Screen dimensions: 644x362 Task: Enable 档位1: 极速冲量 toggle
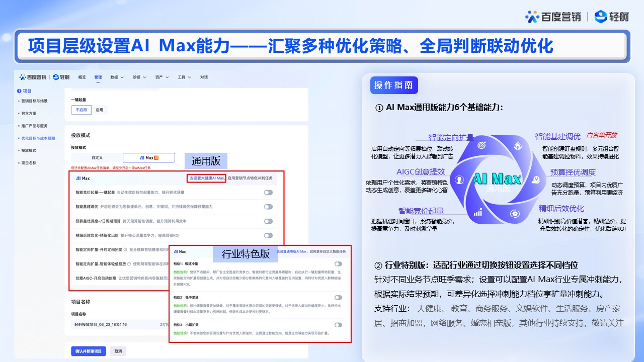click(338, 263)
